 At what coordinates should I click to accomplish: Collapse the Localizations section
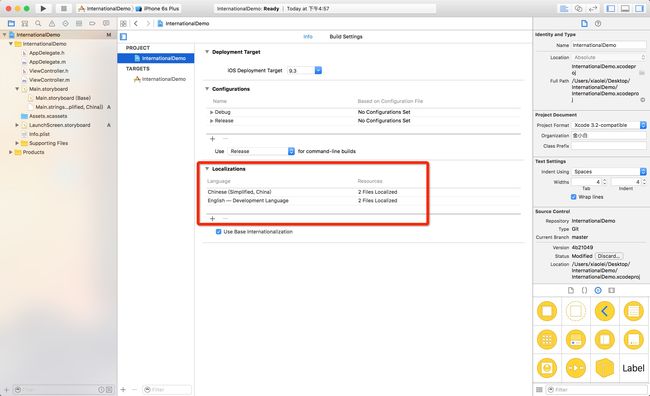point(207,169)
